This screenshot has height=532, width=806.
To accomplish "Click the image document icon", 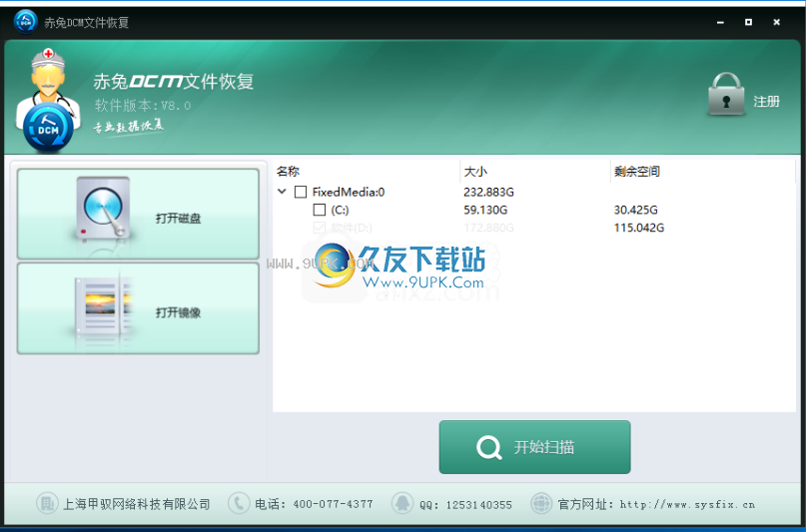I will pyautogui.click(x=103, y=305).
